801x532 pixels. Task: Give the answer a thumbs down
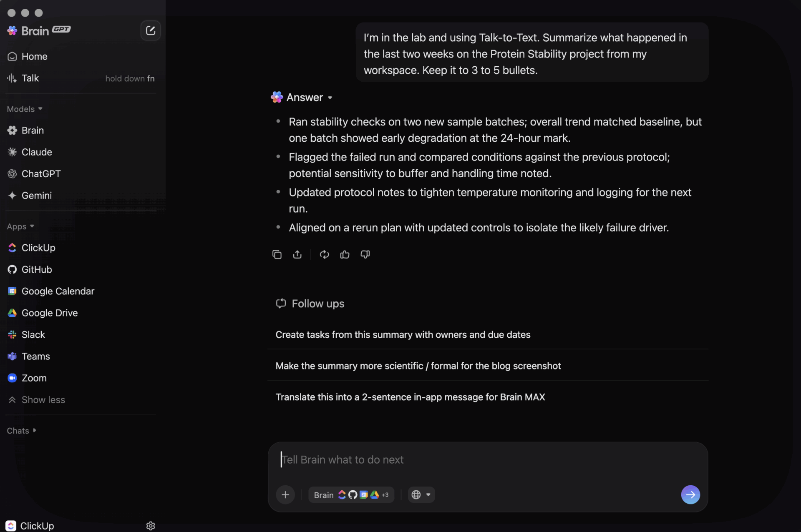coord(365,254)
